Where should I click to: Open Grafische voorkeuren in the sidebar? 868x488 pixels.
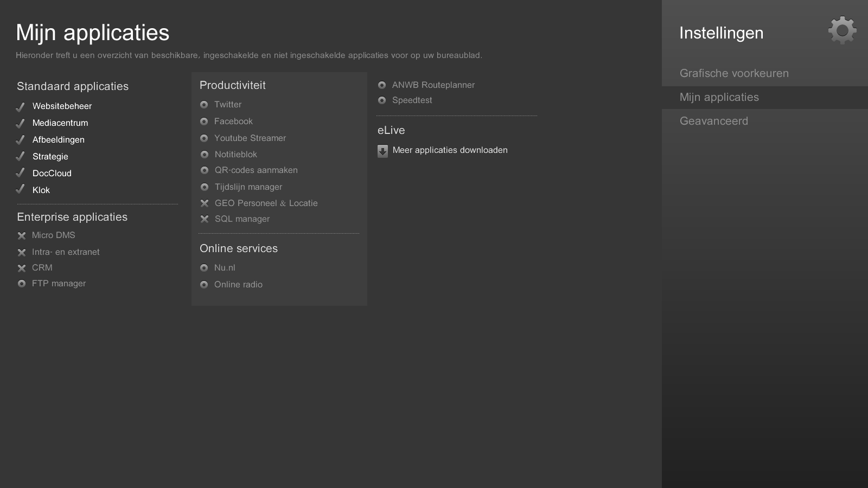point(735,73)
